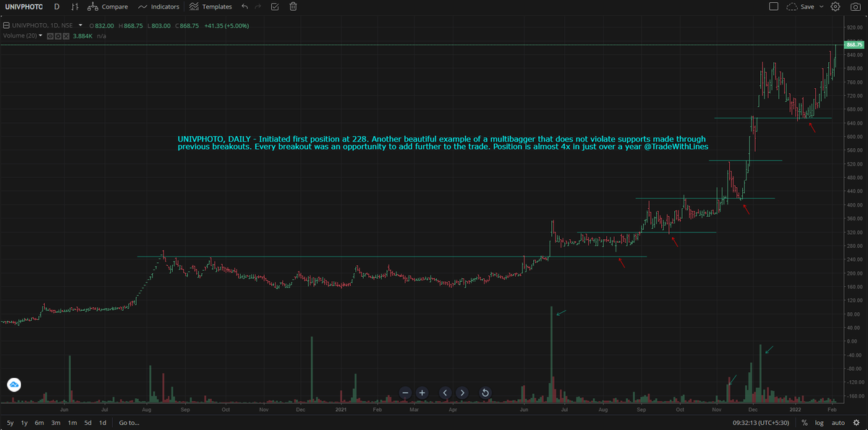Select the 6m time range

39,423
